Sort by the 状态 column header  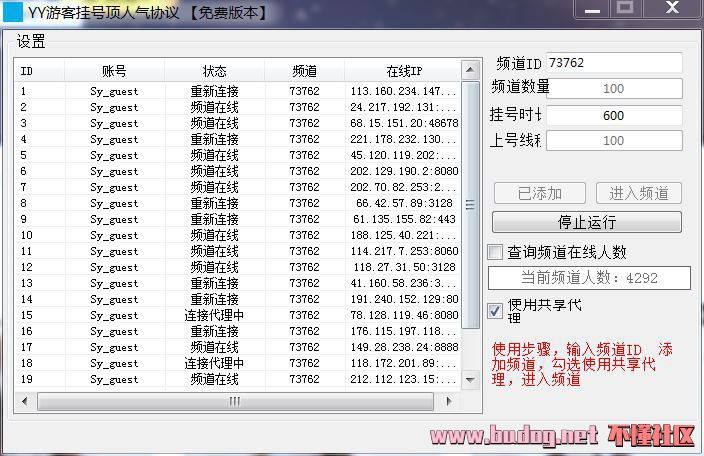click(215, 71)
